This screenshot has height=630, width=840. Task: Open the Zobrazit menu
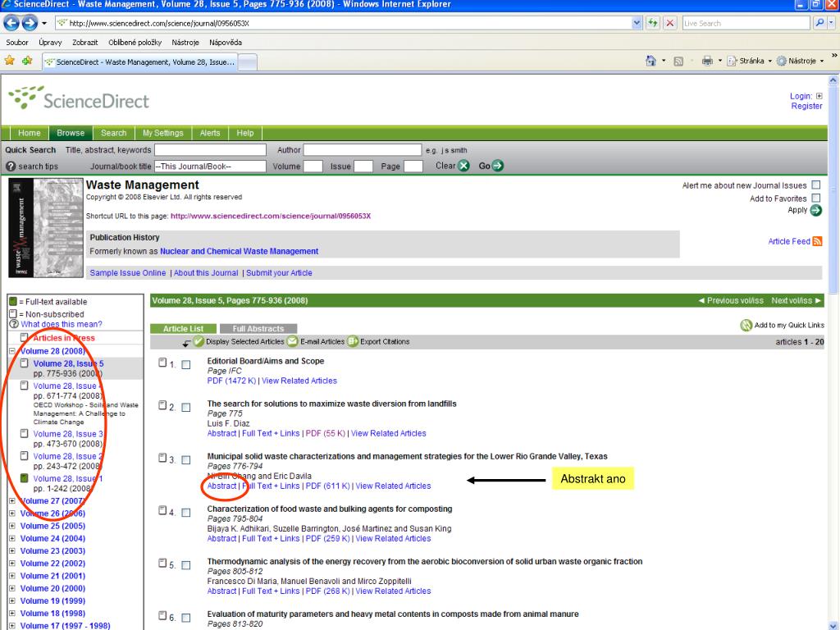click(85, 43)
